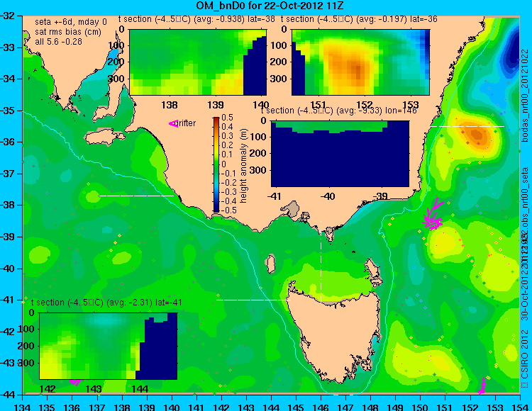Image resolution: width=532 pixels, height=411 pixels.
Task: Click the height anomaly color bar
Action: pos(216,164)
